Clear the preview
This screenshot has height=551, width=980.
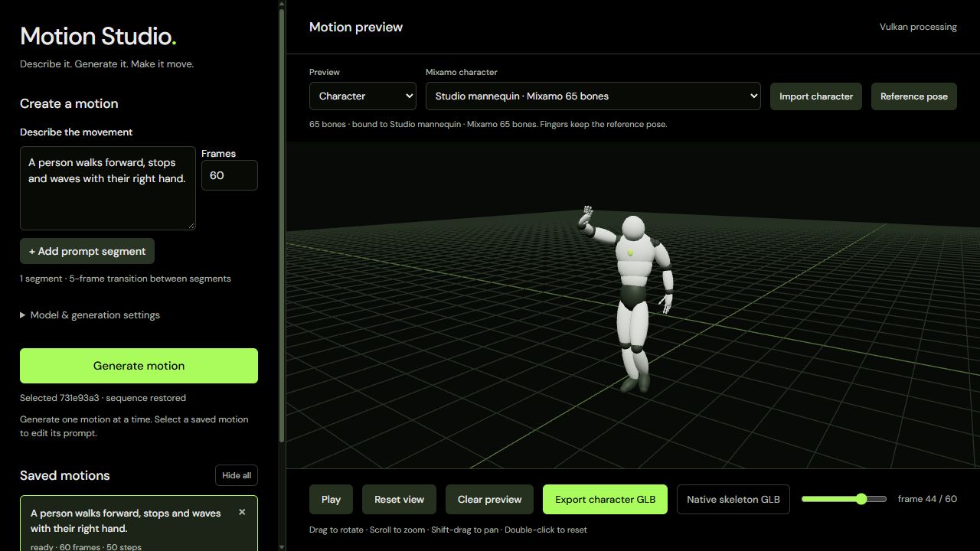490,499
